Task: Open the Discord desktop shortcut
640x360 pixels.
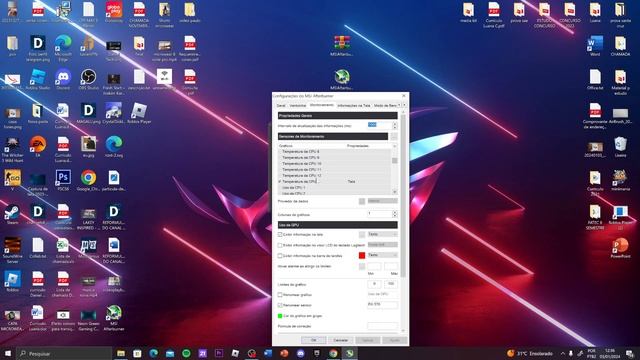Action: (63, 79)
